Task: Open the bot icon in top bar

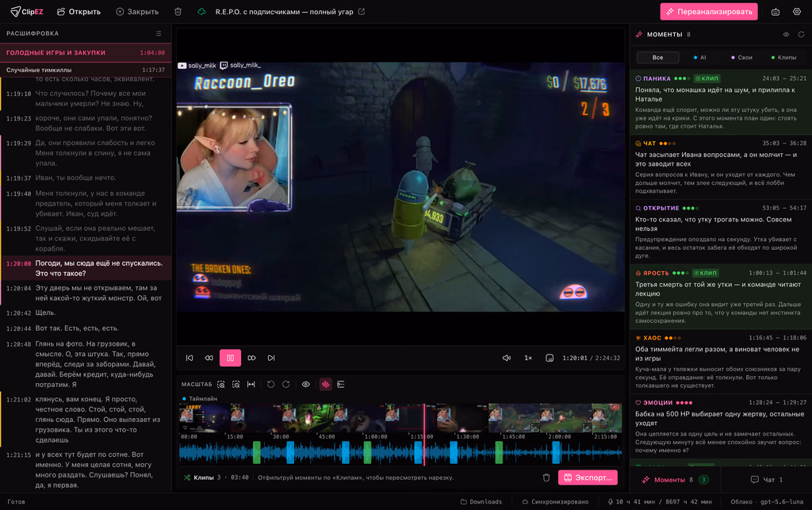Action: point(776,11)
